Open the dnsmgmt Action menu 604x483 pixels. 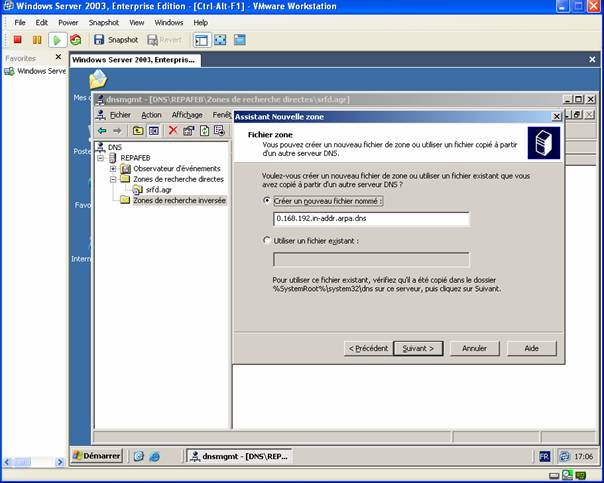pos(151,115)
